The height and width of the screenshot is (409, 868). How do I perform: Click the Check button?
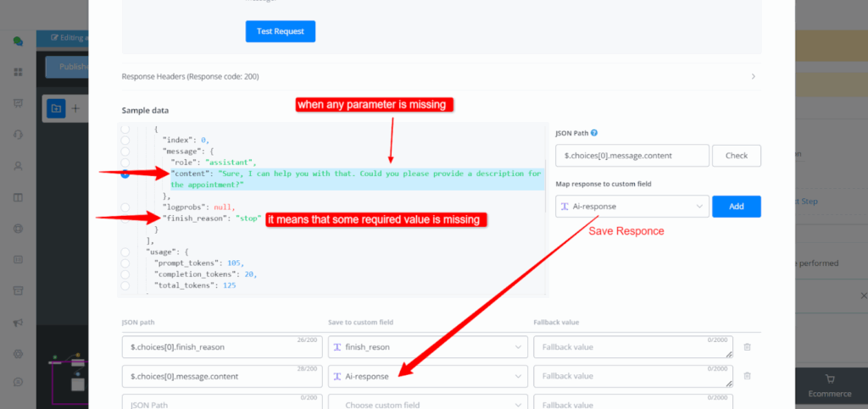(x=736, y=156)
